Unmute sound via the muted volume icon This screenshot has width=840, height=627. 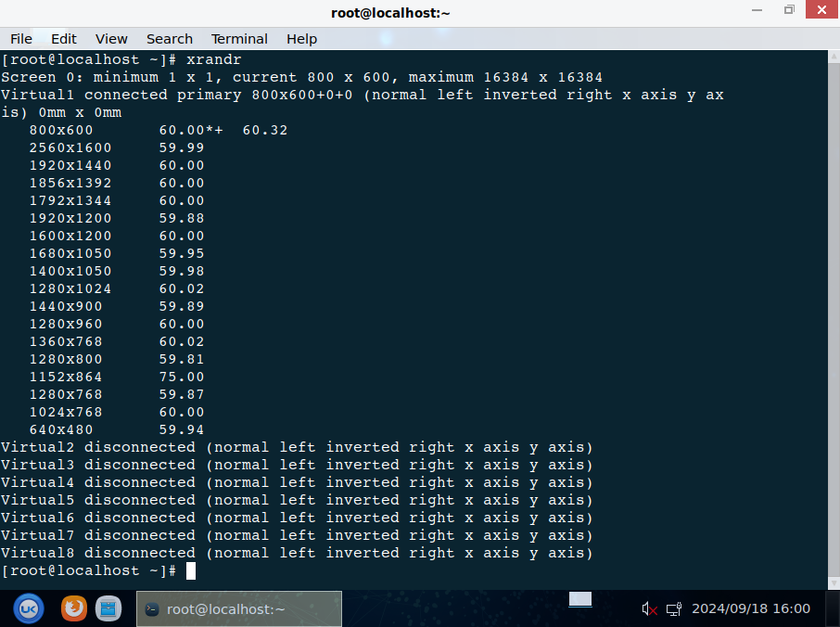[650, 609]
